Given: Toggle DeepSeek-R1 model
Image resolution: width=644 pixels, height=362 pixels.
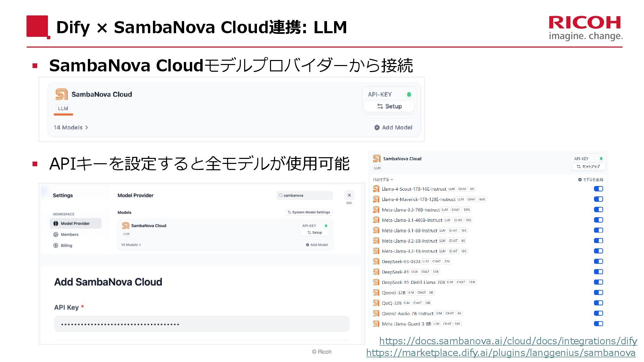Looking at the screenshot, I should pos(598,272).
